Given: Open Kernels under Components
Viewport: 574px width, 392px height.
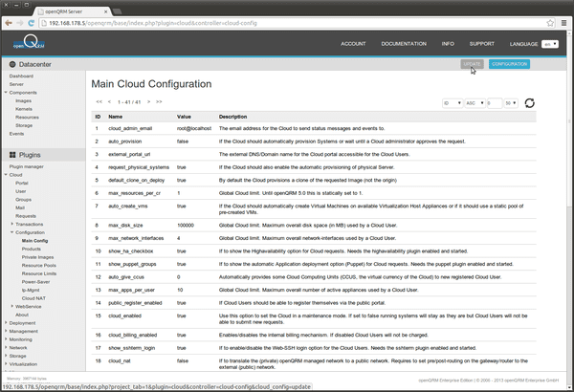Looking at the screenshot, I should point(24,109).
